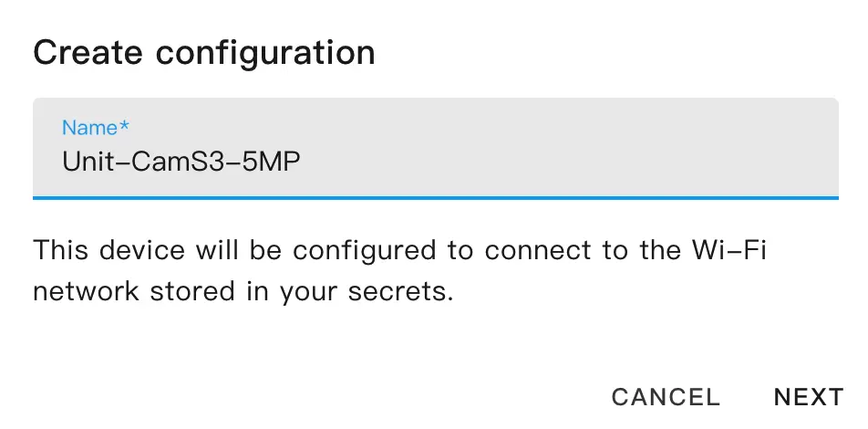Click the NEXT button
This screenshot has height=429, width=868.
[x=808, y=397]
